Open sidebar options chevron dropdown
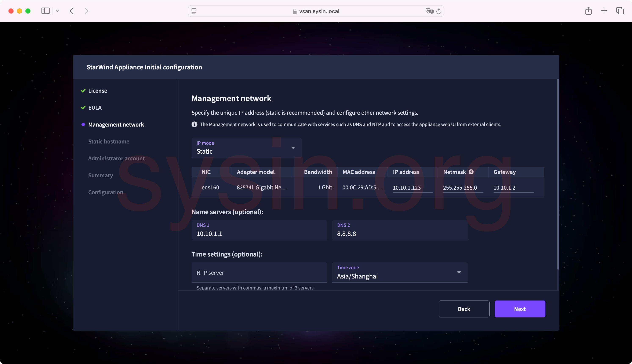 click(x=57, y=11)
